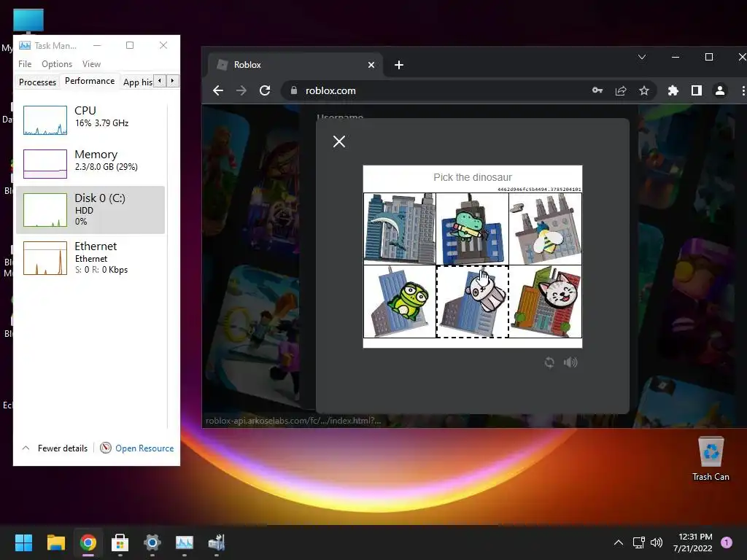Screen dimensions: 747x560
Task: Pick the laughing cat captcha image
Action: pos(545,301)
